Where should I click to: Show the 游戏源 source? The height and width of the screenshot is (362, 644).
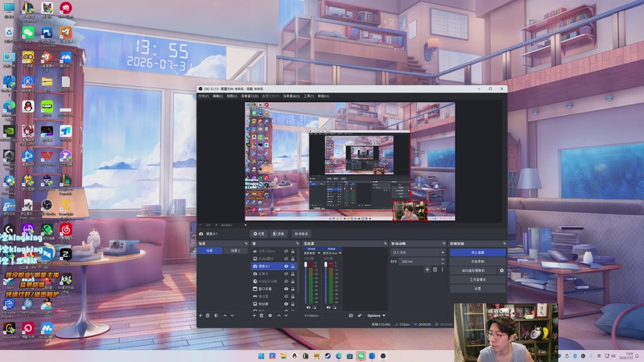tap(287, 296)
